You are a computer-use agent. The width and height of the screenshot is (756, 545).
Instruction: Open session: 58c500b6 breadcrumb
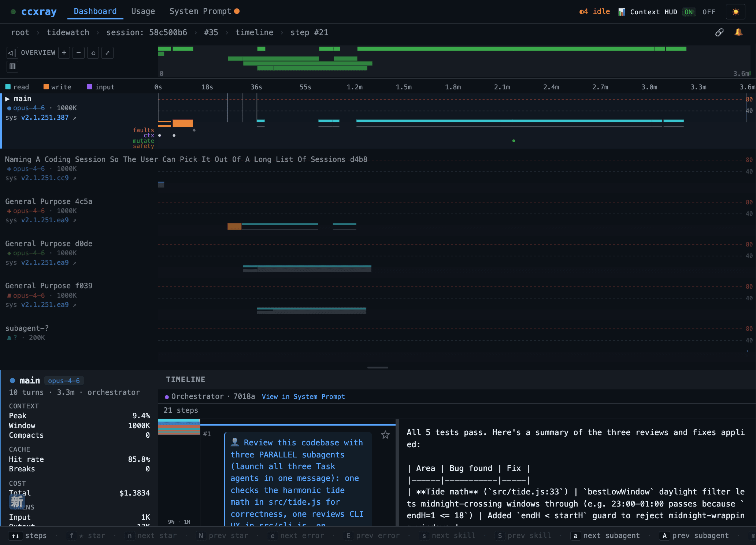(x=147, y=33)
